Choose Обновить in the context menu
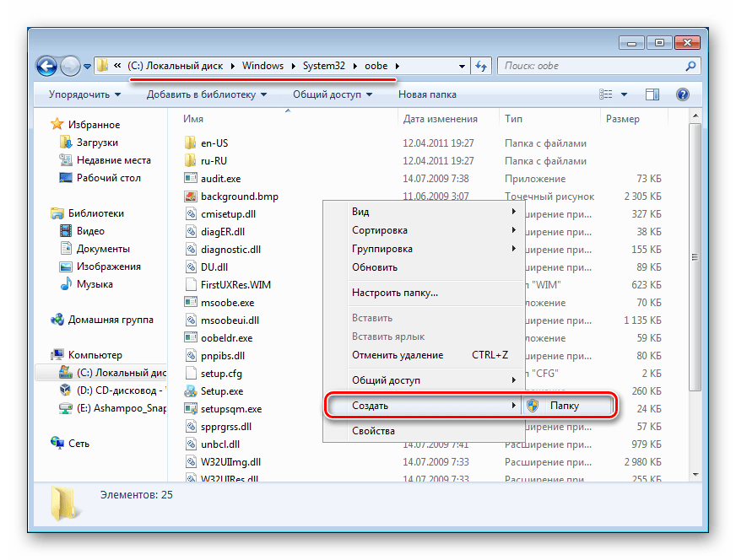 coord(374,267)
